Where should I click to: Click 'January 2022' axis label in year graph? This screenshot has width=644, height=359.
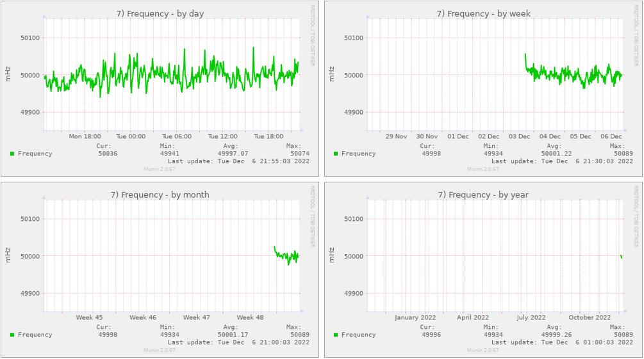pyautogui.click(x=415, y=317)
